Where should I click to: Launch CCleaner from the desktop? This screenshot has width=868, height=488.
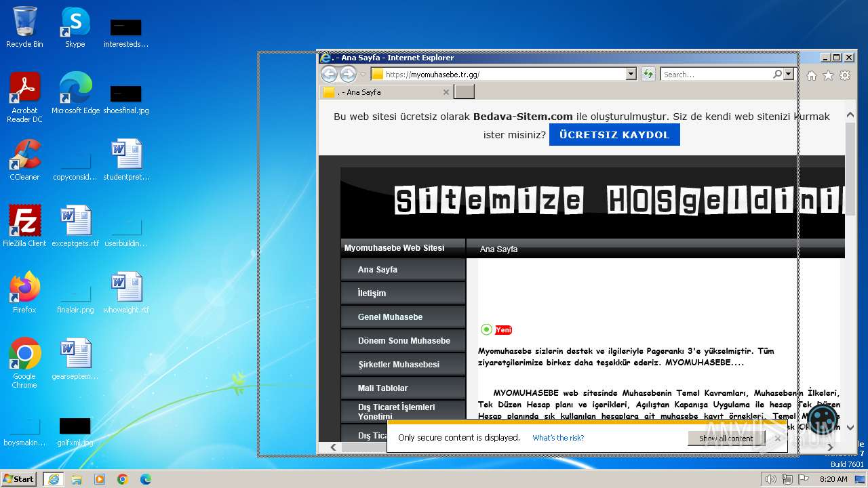(24, 160)
